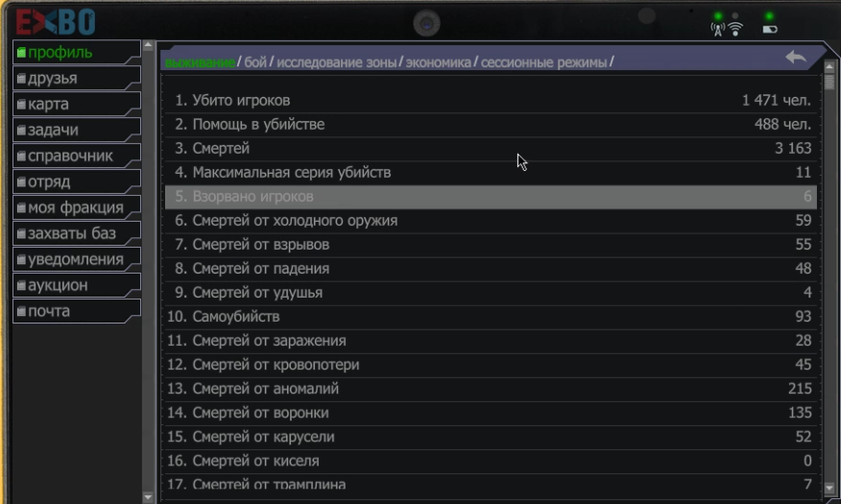This screenshot has width=841, height=504.
Task: Click the antenna tower icon
Action: tap(718, 30)
